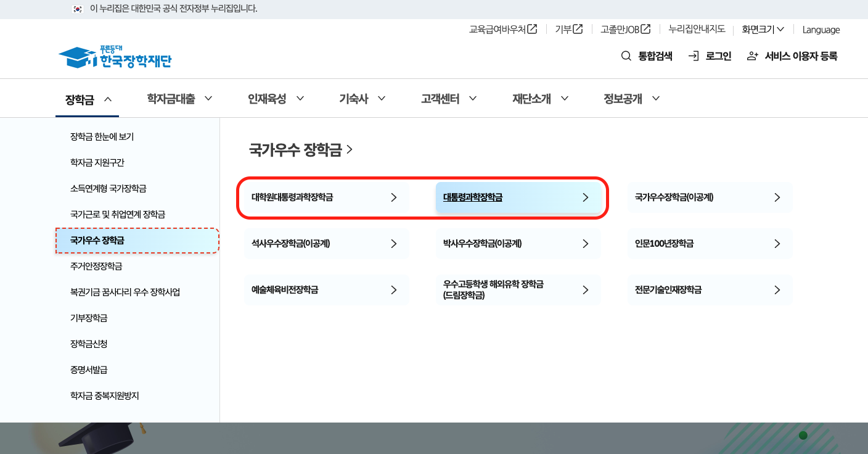Screen dimensions: 868x454
Task: Click the Korean flag government banner icon
Action: [x=76, y=9]
